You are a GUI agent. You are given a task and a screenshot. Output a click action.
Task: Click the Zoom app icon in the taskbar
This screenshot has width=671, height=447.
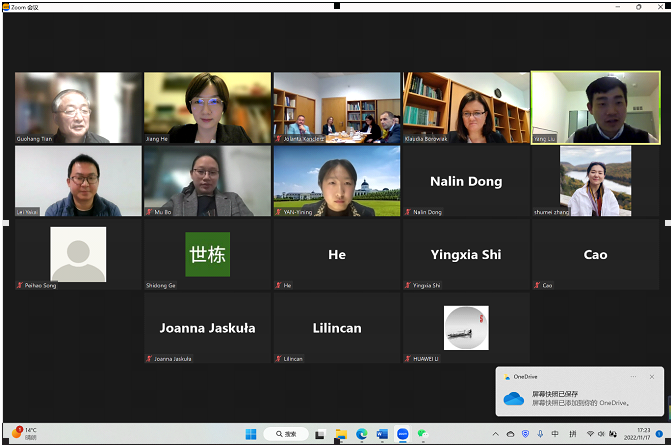(403, 434)
